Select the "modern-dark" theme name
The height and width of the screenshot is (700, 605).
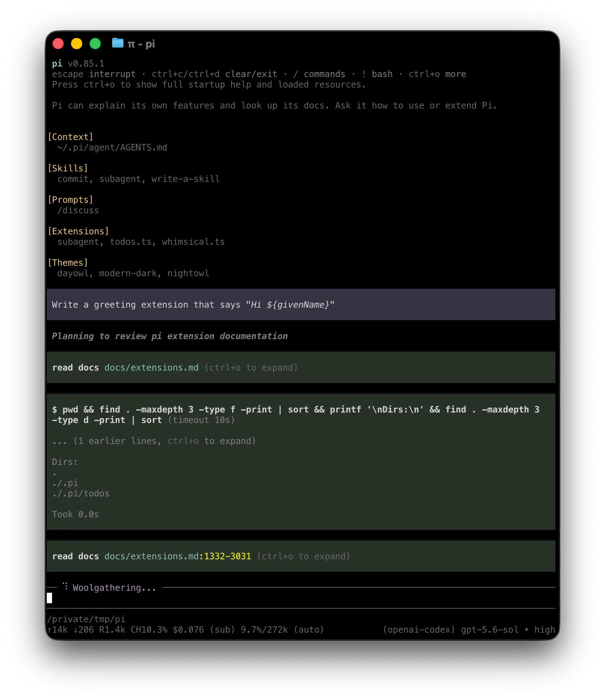click(128, 273)
